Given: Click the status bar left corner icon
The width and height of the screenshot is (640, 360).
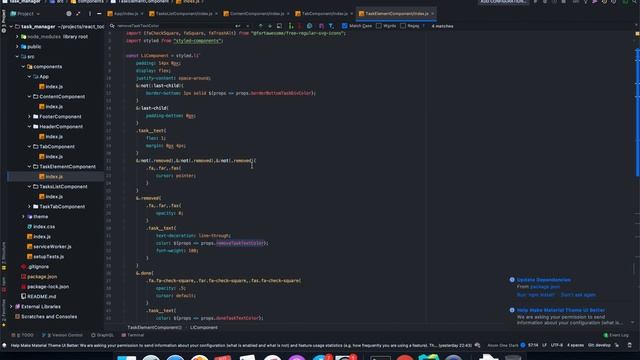Looking at the screenshot, I should point(4,345).
